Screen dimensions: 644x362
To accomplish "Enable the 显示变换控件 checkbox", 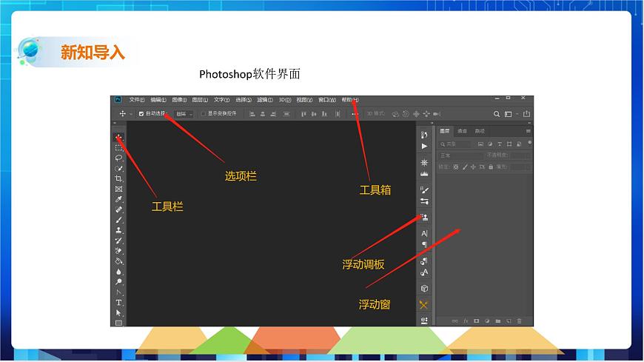I will click(x=203, y=114).
